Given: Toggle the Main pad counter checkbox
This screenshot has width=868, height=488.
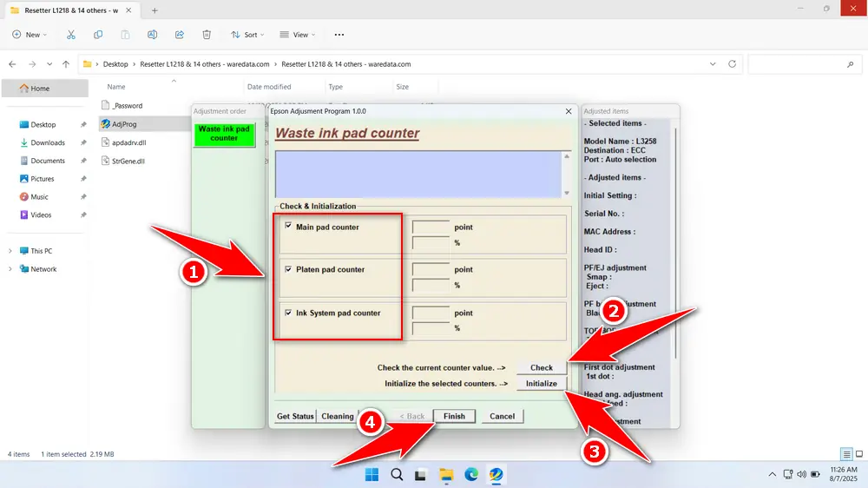Looking at the screenshot, I should point(288,227).
